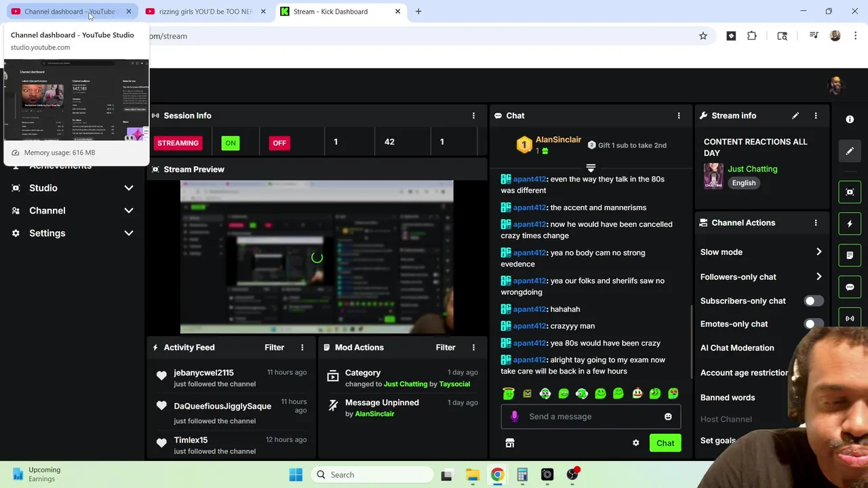The image size is (868, 488).
Task: Expand the Channel sidebar section
Action: [73, 211]
